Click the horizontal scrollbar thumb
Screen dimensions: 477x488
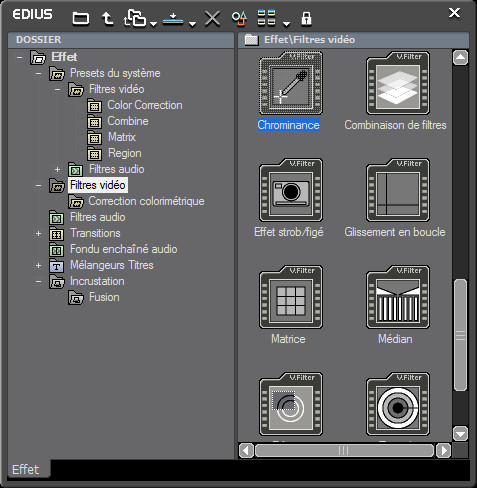coord(344,451)
